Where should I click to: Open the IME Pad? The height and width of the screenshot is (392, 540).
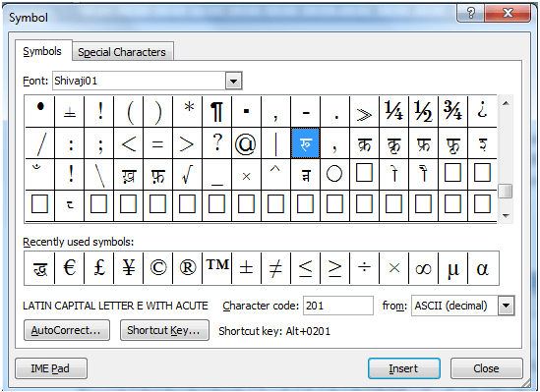pyautogui.click(x=50, y=368)
